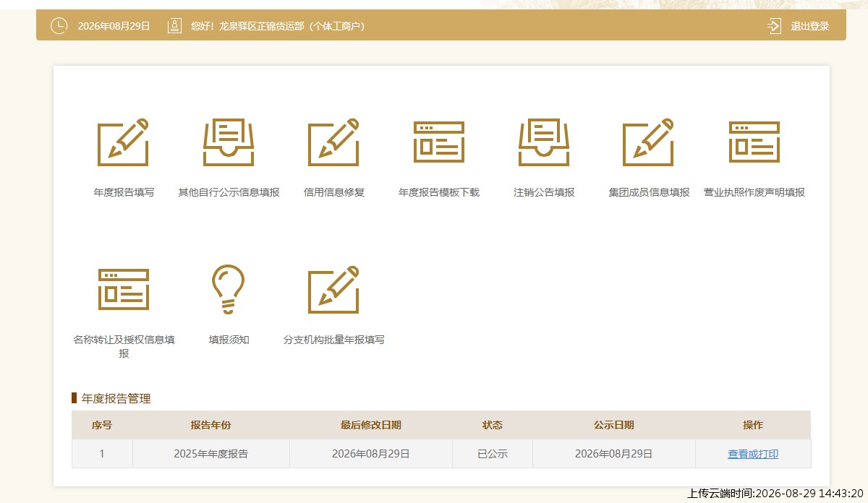Open the 年度报告模板下载 window icon
The width and height of the screenshot is (868, 503).
click(439, 142)
